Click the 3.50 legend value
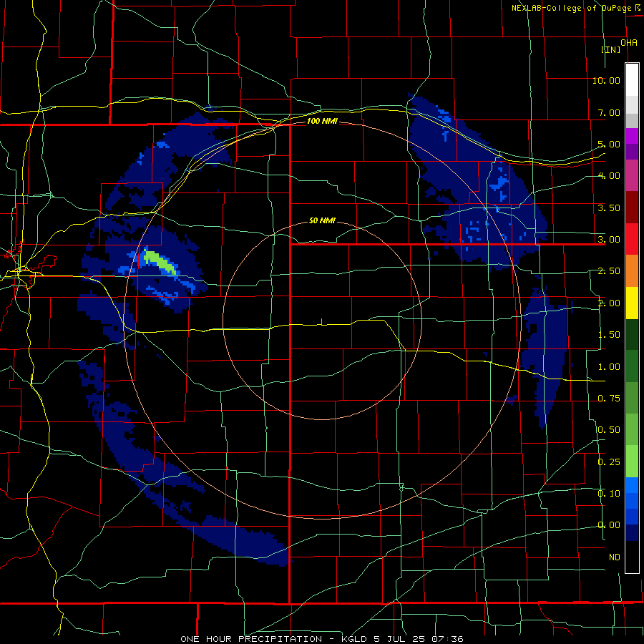Screen dimensions: 644x644 click(x=609, y=208)
